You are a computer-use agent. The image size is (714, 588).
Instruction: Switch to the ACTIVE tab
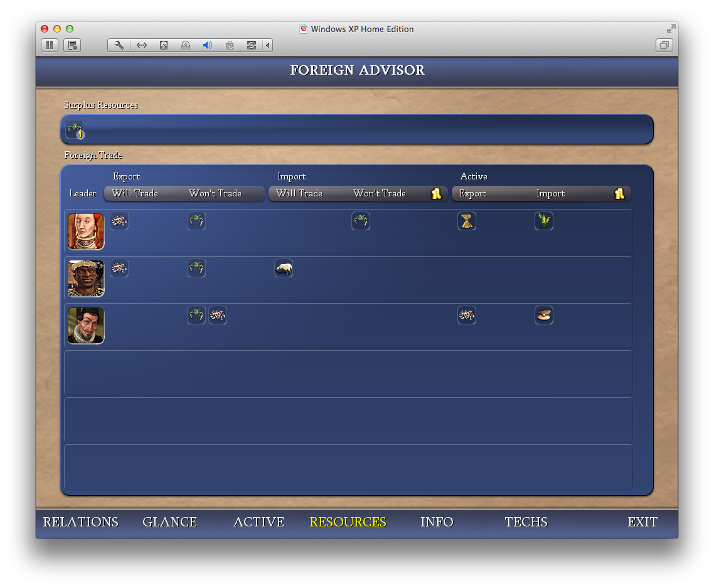point(258,522)
